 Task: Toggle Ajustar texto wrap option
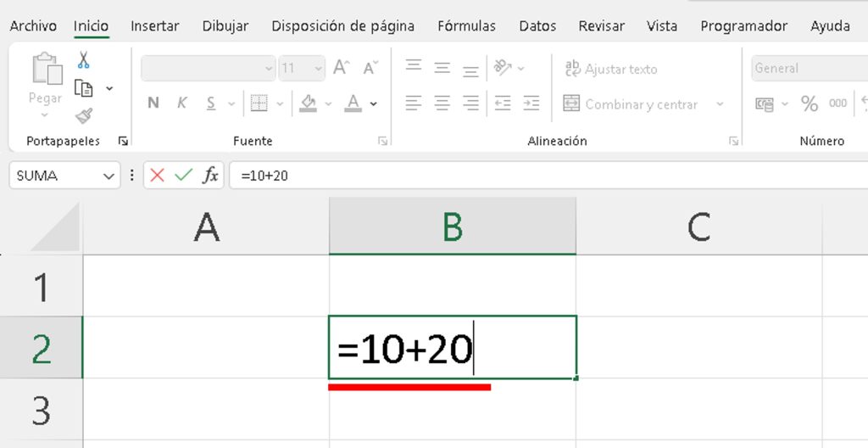coord(610,69)
